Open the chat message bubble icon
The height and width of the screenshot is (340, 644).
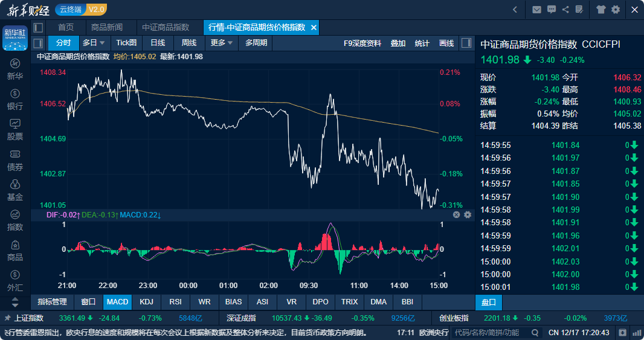[551, 10]
